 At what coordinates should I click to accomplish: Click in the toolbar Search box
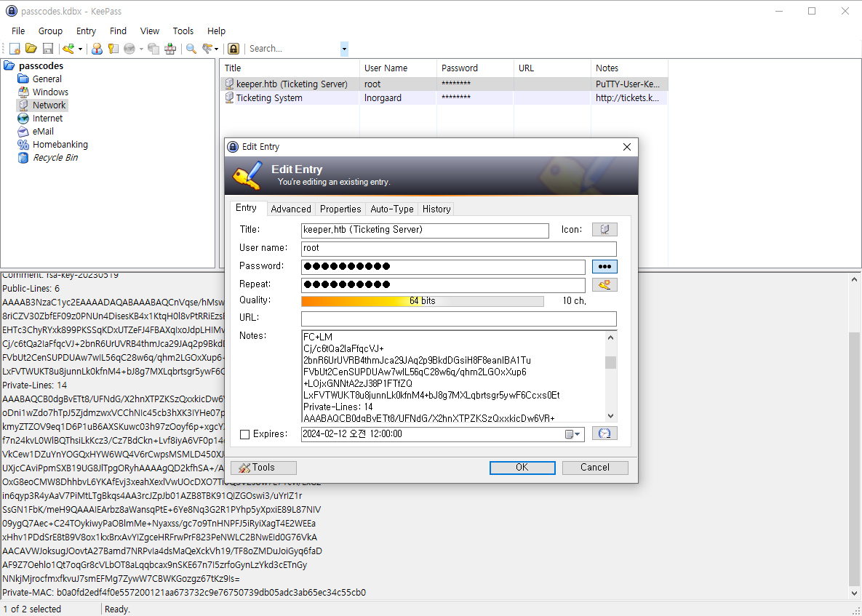pos(294,48)
